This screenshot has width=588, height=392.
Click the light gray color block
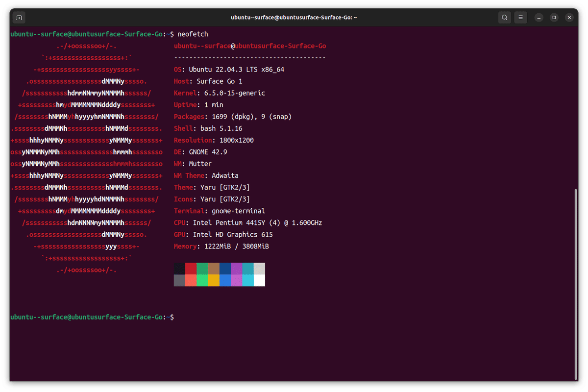click(x=259, y=269)
